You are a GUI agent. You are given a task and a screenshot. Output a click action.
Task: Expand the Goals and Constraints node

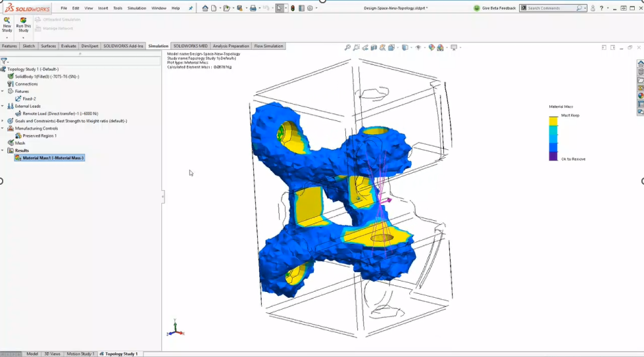pos(3,121)
